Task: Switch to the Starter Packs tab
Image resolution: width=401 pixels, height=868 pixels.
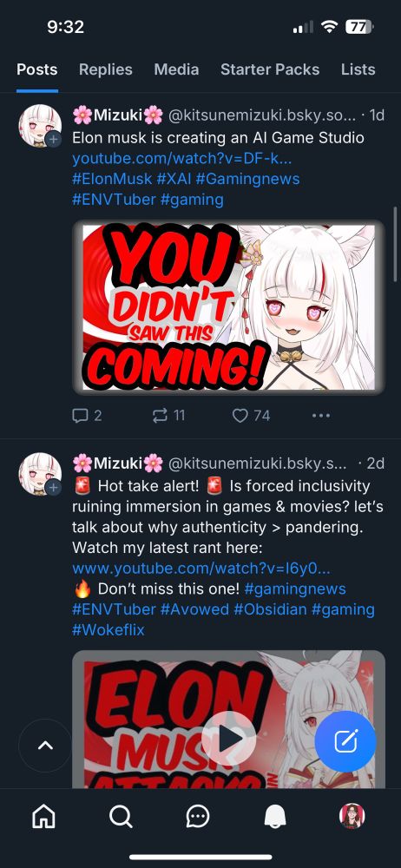Action: [x=270, y=69]
